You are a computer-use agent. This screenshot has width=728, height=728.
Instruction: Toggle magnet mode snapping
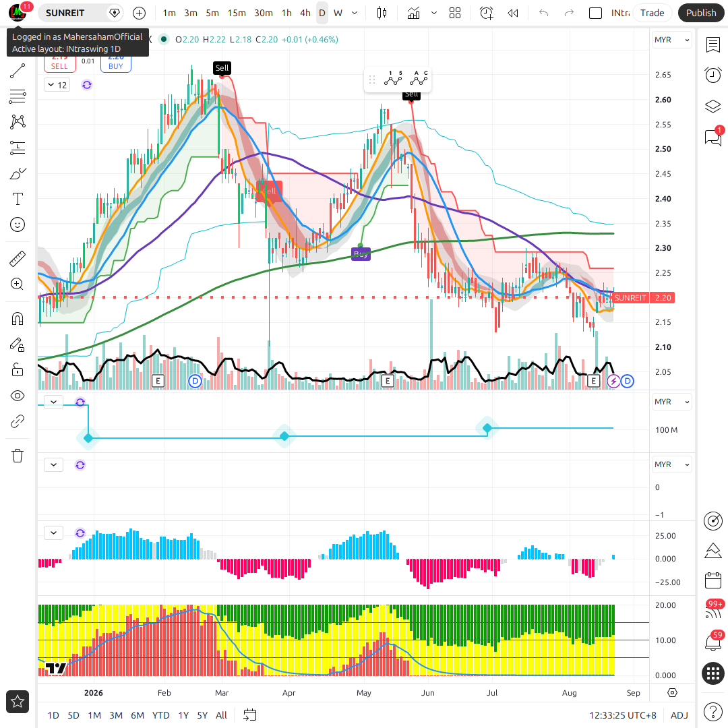[x=17, y=319]
